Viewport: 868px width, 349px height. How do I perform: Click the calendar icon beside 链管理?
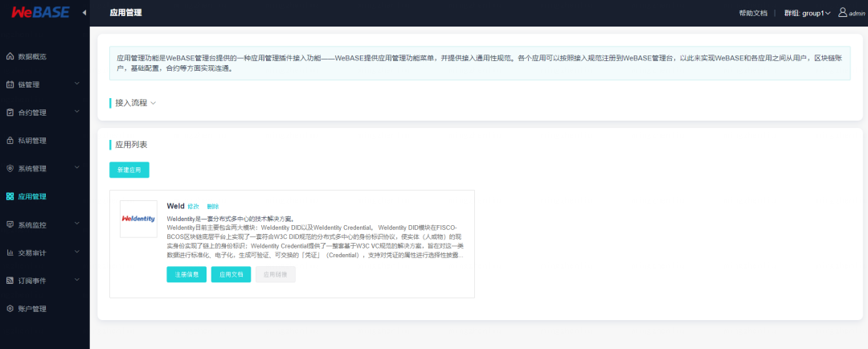coord(10,84)
